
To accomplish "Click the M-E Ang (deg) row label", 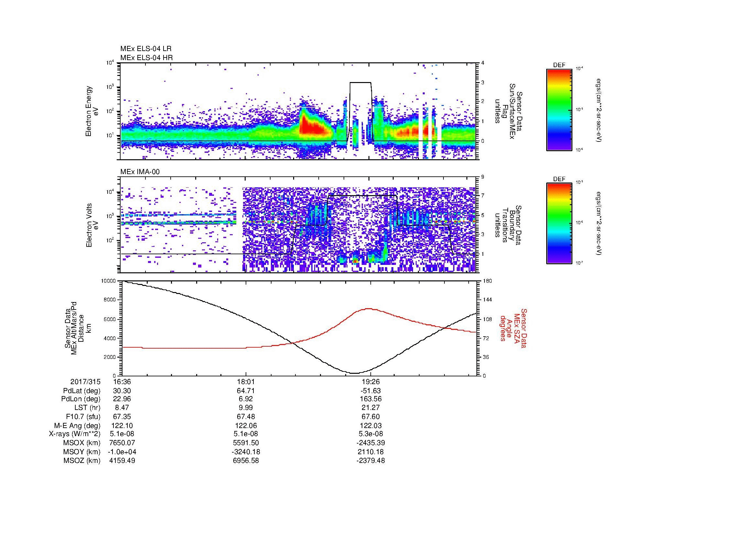I will coord(77,425).
